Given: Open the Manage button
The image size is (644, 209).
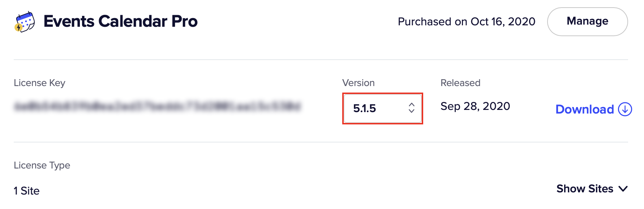Looking at the screenshot, I should (587, 22).
